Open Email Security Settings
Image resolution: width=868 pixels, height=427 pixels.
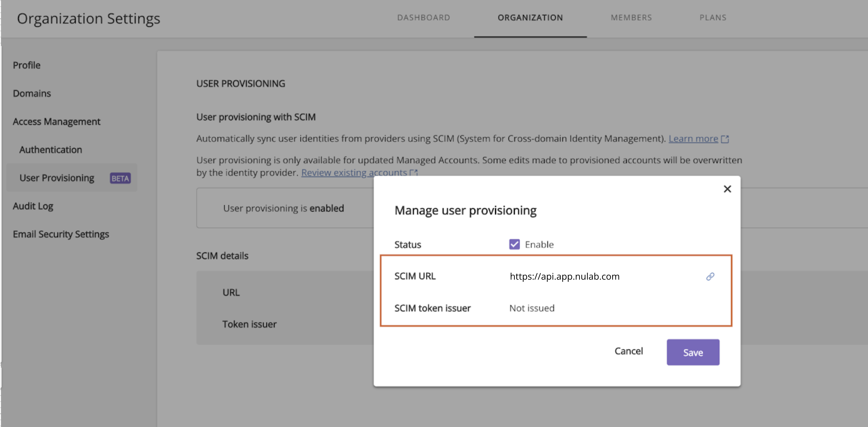61,234
